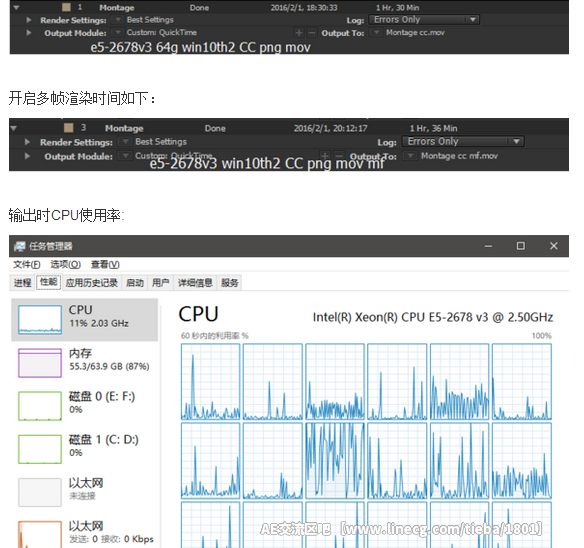Screen dimensions: 584x548
Task: Maximize the Task Manager window
Action: (x=521, y=246)
